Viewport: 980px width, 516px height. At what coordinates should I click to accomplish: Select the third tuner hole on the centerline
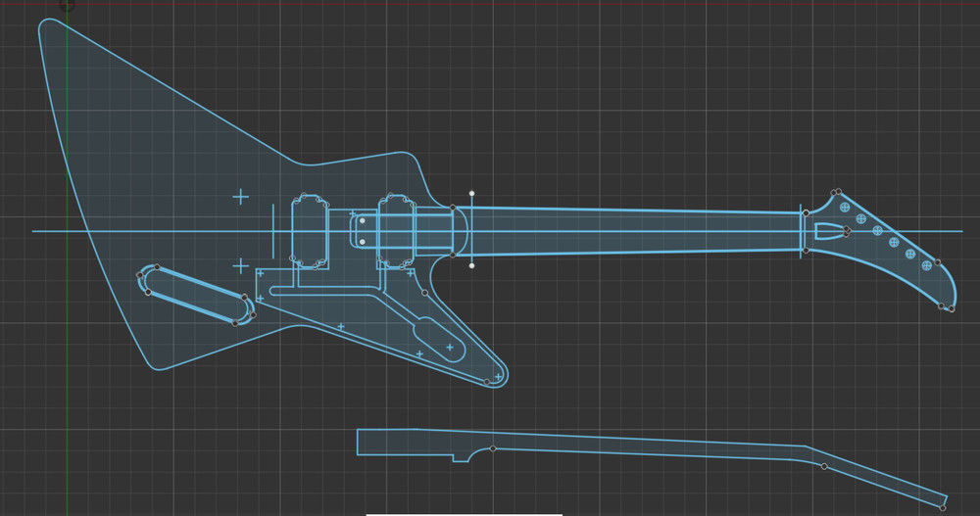pyautogui.click(x=877, y=232)
